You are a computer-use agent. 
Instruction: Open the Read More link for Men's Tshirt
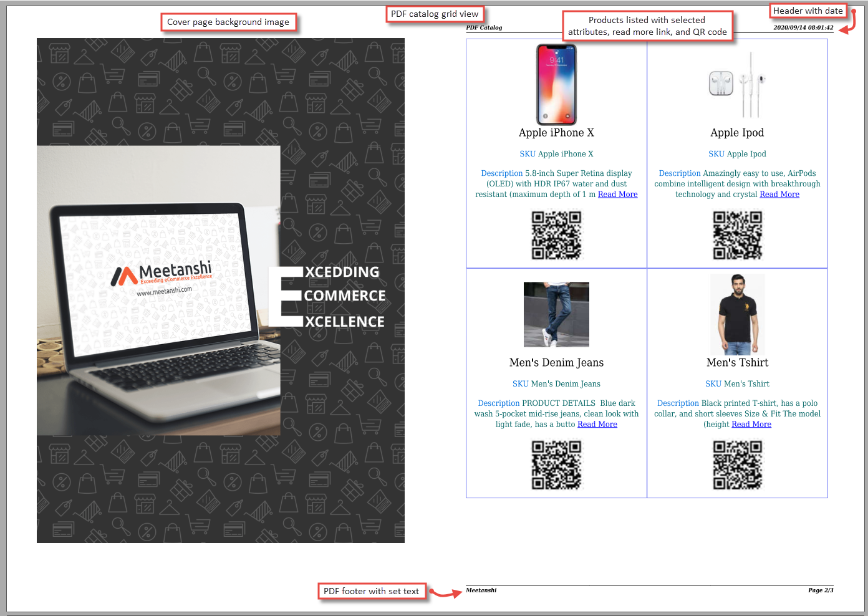pos(751,424)
